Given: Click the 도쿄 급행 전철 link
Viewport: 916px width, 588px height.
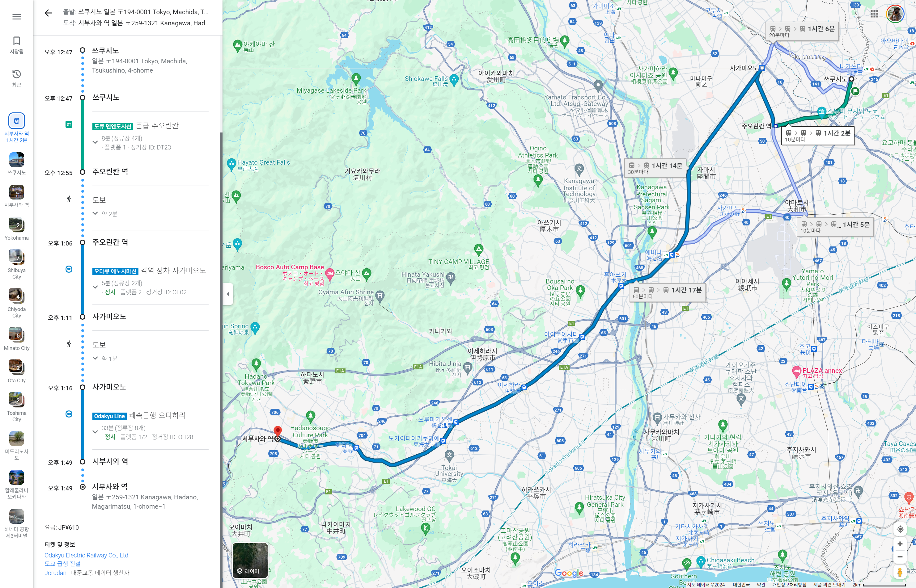Looking at the screenshot, I should pos(62,564).
